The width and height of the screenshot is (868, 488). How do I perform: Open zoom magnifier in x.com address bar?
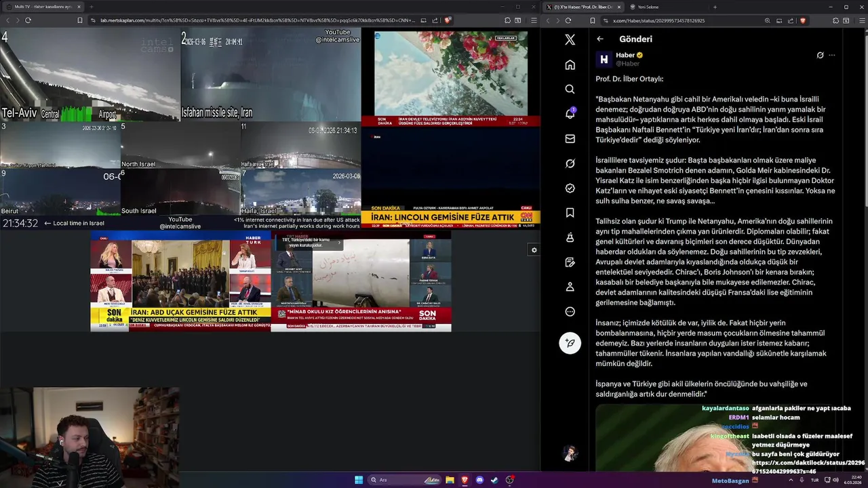(768, 20)
